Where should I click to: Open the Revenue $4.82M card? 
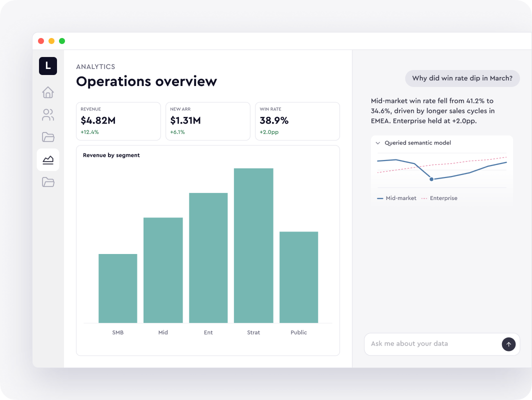click(x=118, y=121)
